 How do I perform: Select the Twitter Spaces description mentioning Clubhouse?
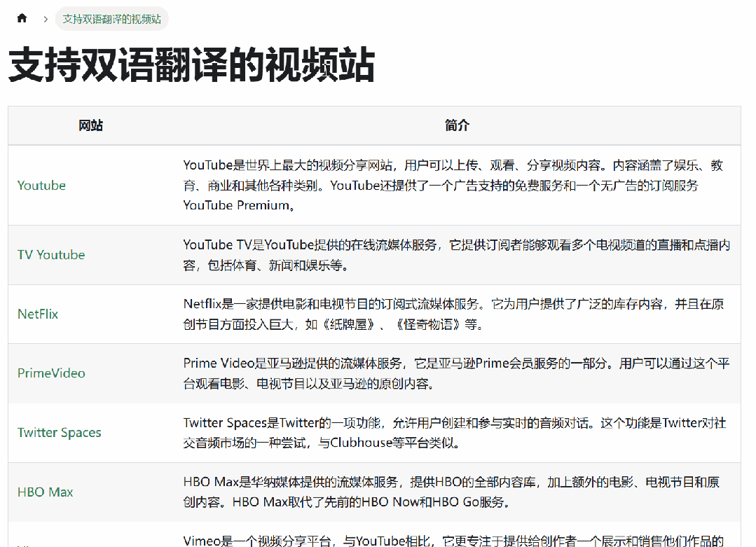[455, 433]
